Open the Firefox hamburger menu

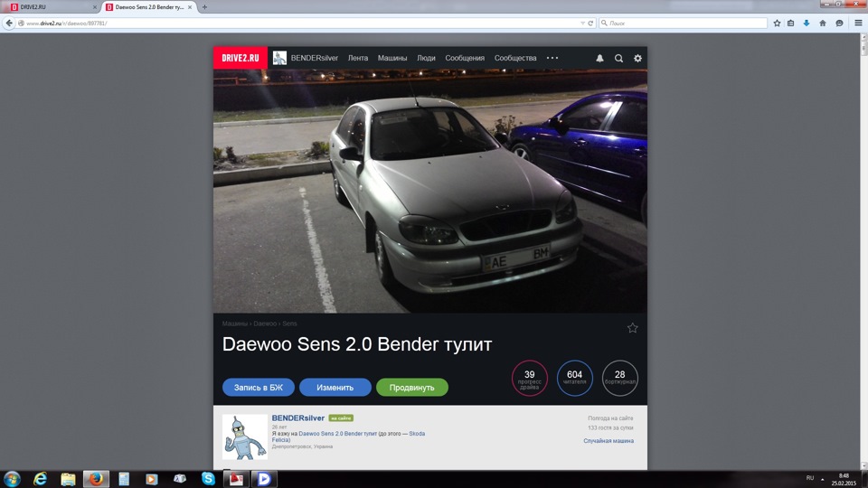click(x=858, y=23)
